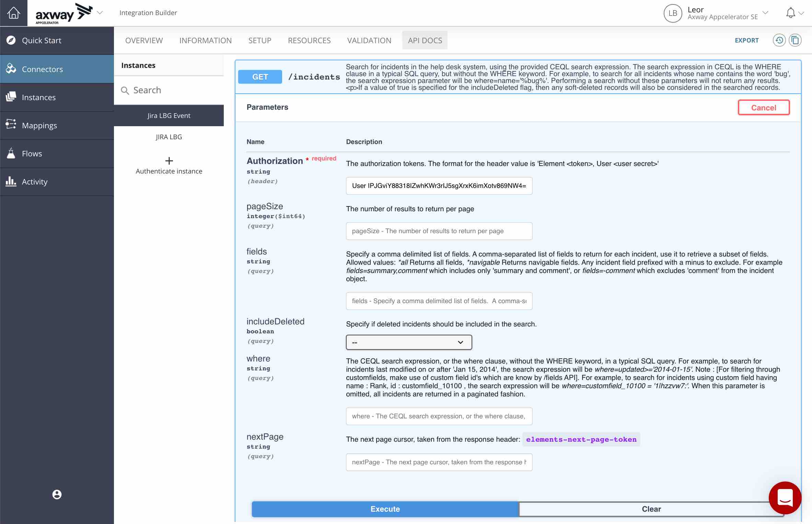Open the LB user avatar
812x524 pixels.
(x=673, y=13)
